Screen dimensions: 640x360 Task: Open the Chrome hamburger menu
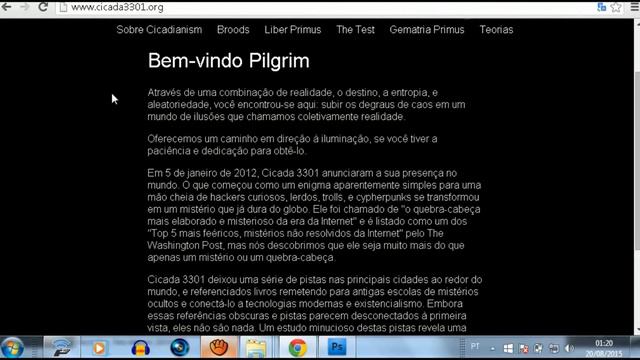[x=634, y=7]
